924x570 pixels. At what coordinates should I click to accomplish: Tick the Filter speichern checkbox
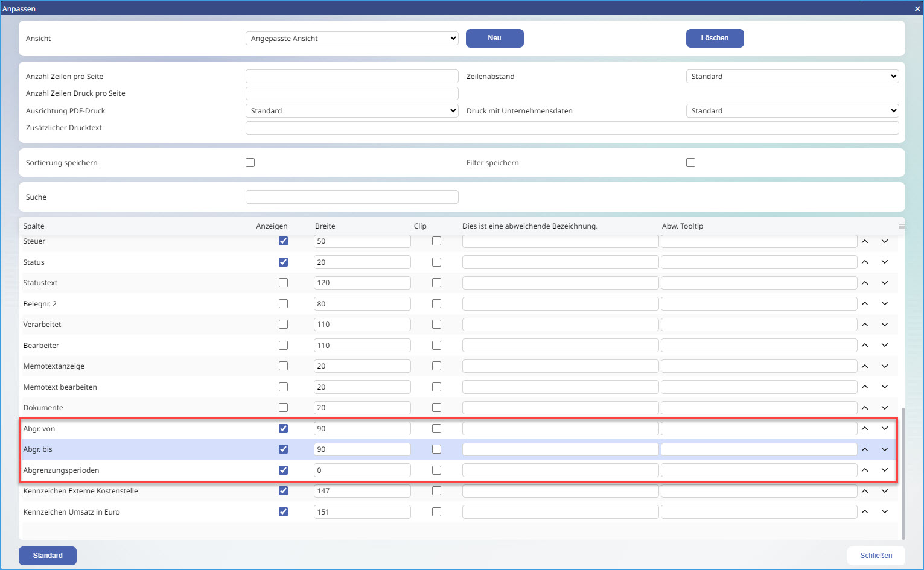click(x=691, y=163)
